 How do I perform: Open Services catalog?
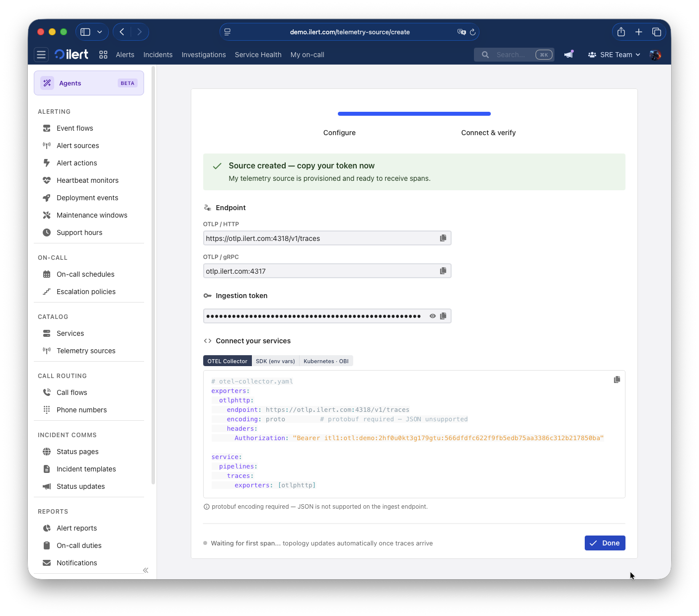click(x=89, y=333)
